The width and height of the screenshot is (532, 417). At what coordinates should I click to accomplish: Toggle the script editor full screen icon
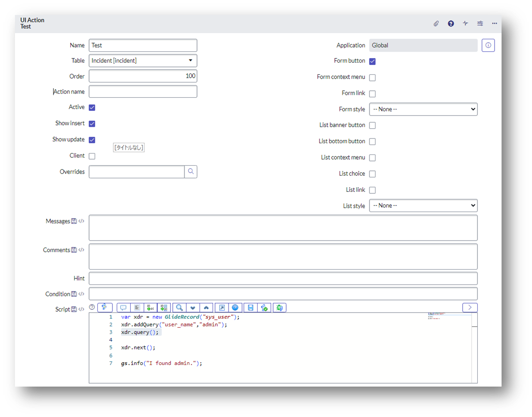(x=222, y=307)
